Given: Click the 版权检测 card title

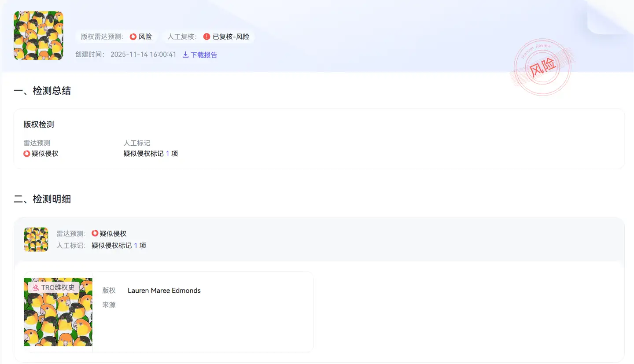Looking at the screenshot, I should 39,125.
